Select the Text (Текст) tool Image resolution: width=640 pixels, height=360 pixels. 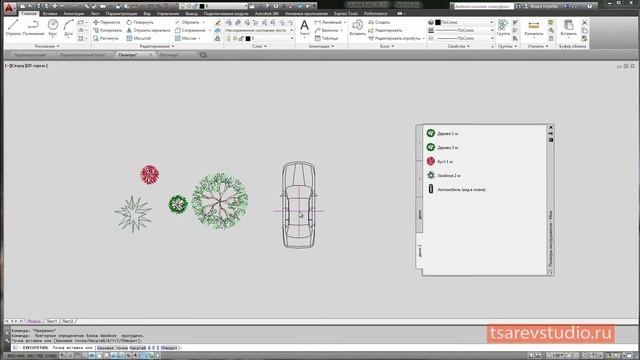304,29
